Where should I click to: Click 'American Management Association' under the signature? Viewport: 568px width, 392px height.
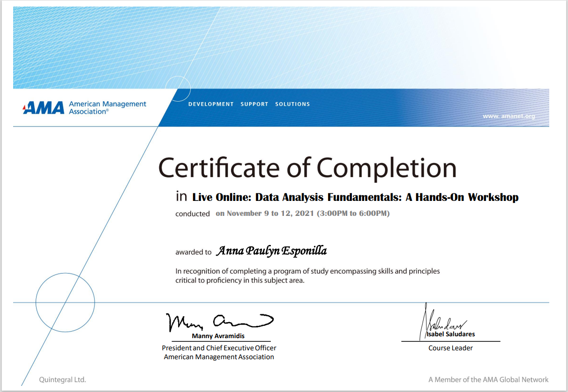(x=219, y=357)
